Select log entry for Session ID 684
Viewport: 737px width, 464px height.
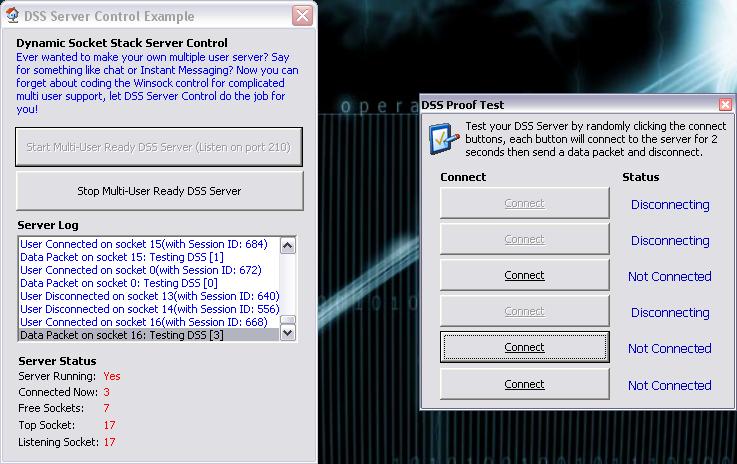pos(144,244)
